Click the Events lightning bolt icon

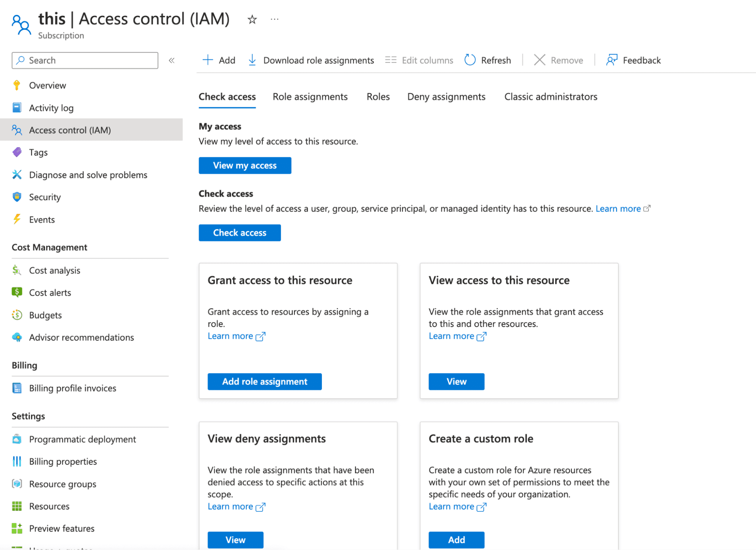17,219
